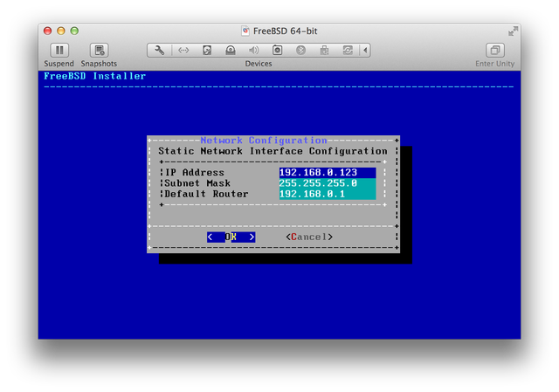The width and height of the screenshot is (559, 392).
Task: Select the Default Router field 192.168.0.1
Action: [328, 194]
